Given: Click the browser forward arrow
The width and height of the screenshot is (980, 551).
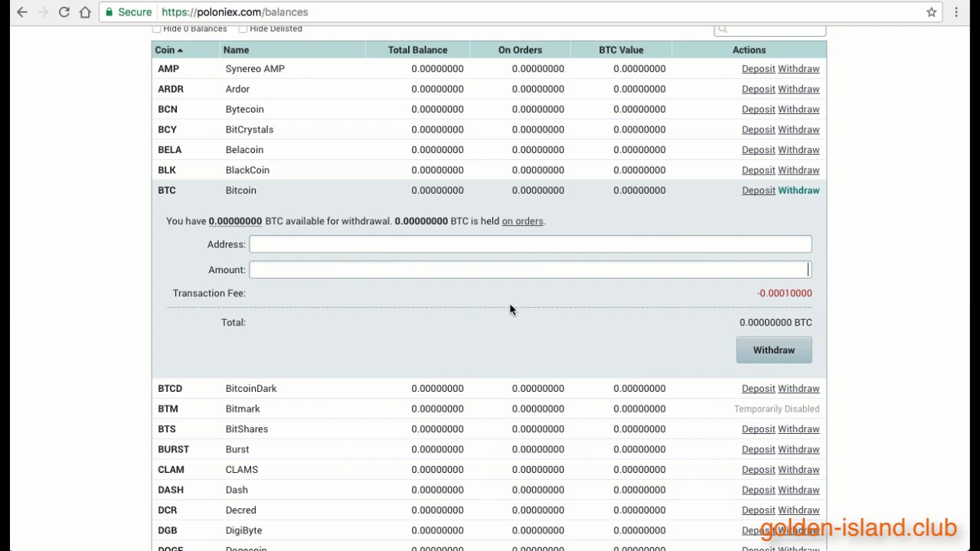Looking at the screenshot, I should [43, 12].
